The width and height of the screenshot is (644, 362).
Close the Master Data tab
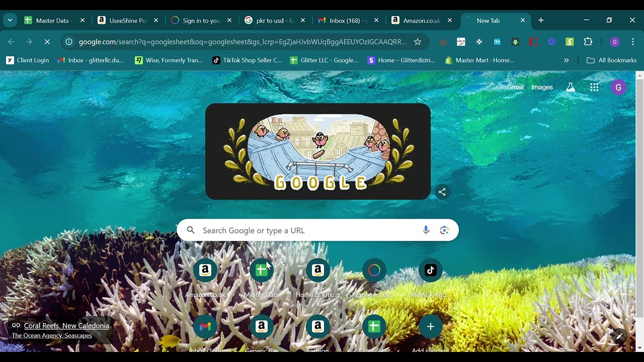click(x=83, y=21)
